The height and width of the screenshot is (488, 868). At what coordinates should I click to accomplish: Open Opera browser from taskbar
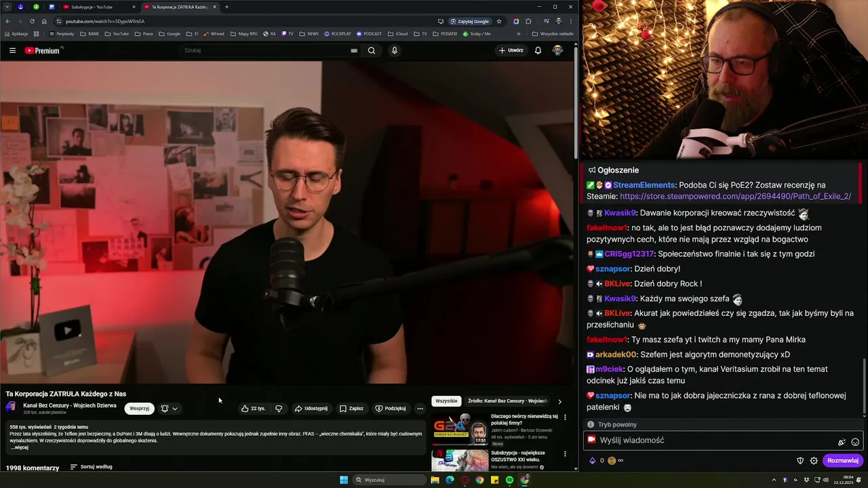coord(465,480)
